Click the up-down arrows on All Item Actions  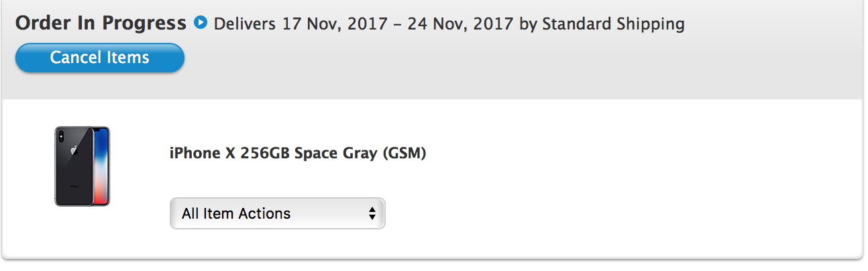tap(372, 214)
